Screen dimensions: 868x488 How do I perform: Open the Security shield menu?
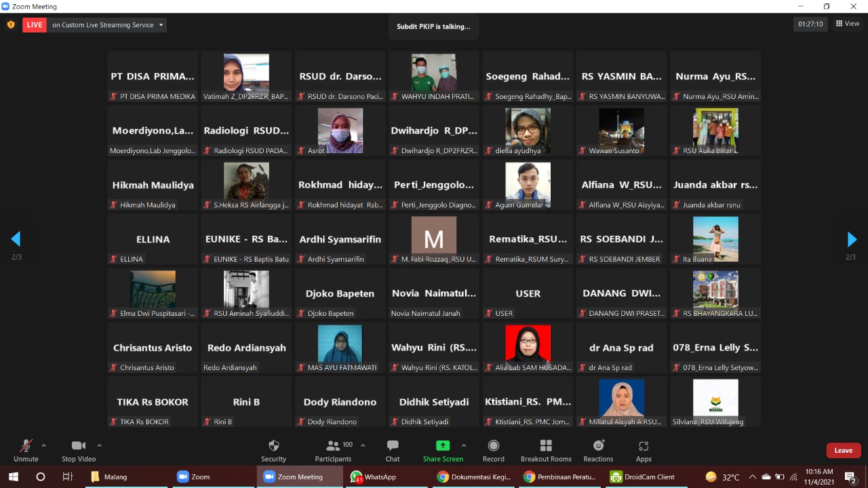pyautogui.click(x=274, y=451)
